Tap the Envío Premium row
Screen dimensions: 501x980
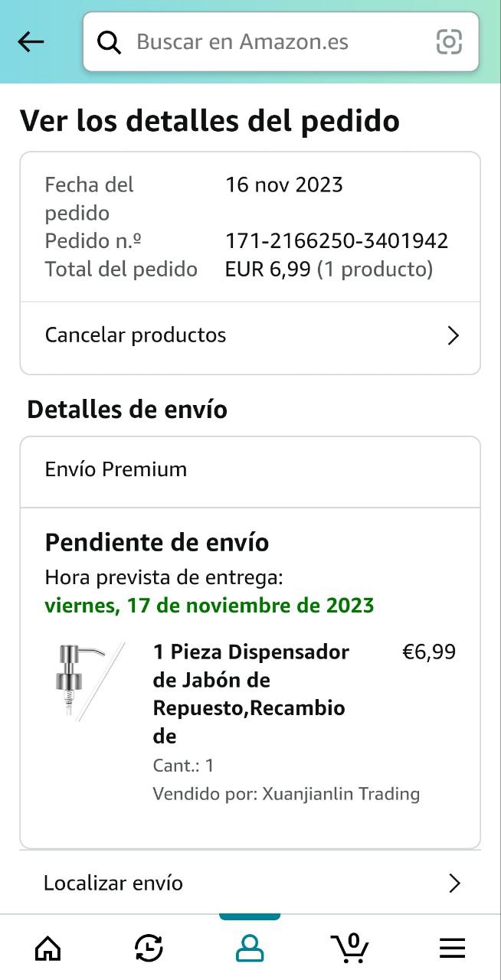coord(116,469)
